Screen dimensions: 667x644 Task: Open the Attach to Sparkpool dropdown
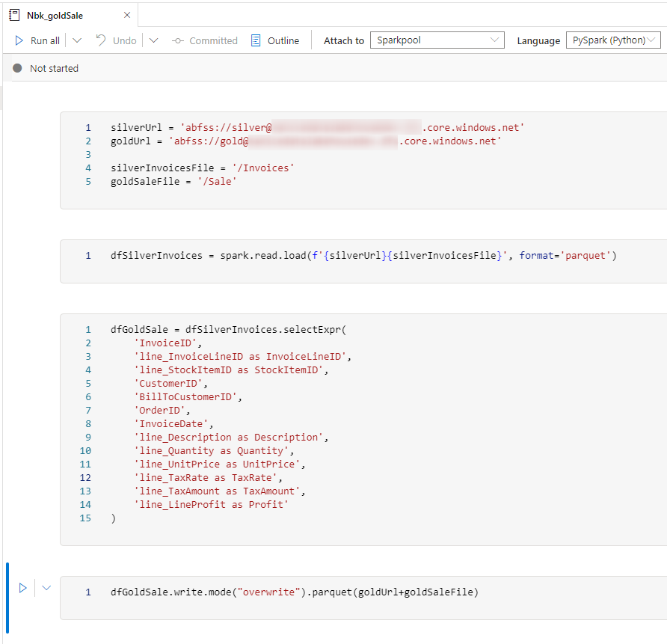(x=437, y=40)
